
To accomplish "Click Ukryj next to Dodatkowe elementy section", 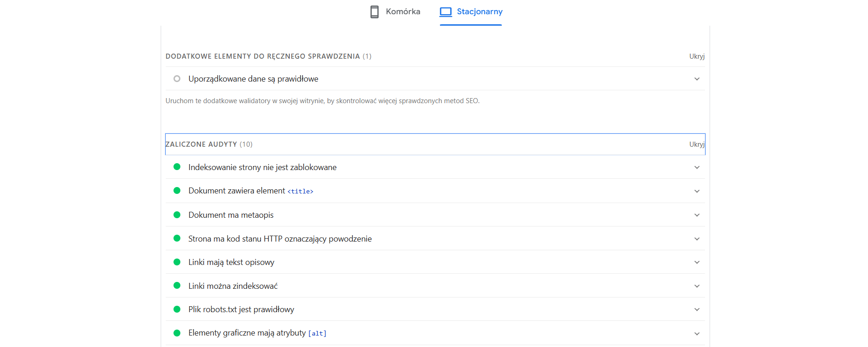I will (697, 56).
